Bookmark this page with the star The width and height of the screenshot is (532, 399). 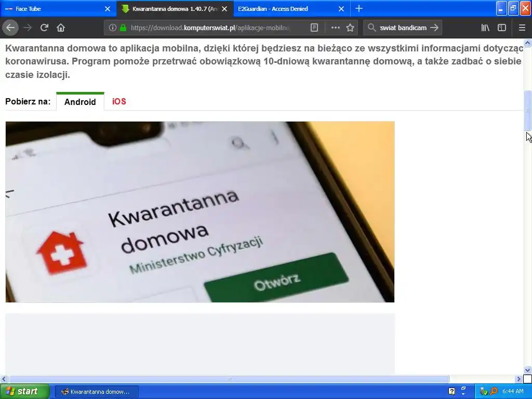click(x=350, y=28)
